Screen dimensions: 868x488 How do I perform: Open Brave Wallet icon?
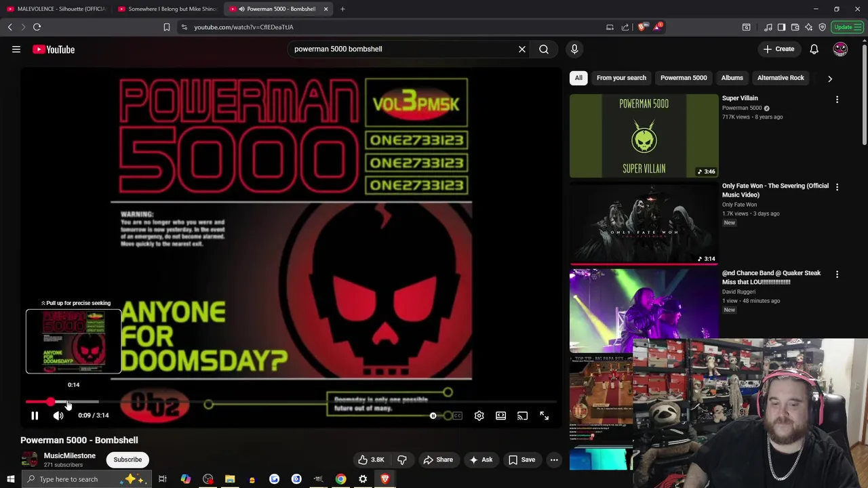click(x=795, y=27)
